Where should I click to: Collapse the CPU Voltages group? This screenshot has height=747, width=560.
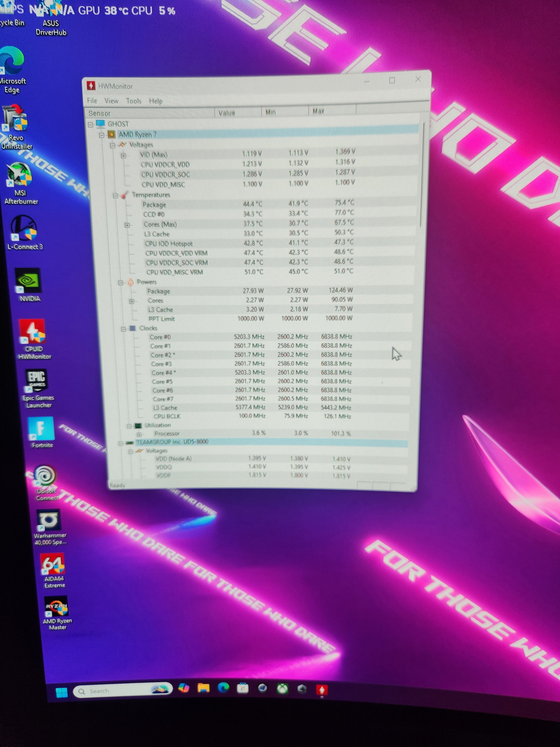[113, 145]
